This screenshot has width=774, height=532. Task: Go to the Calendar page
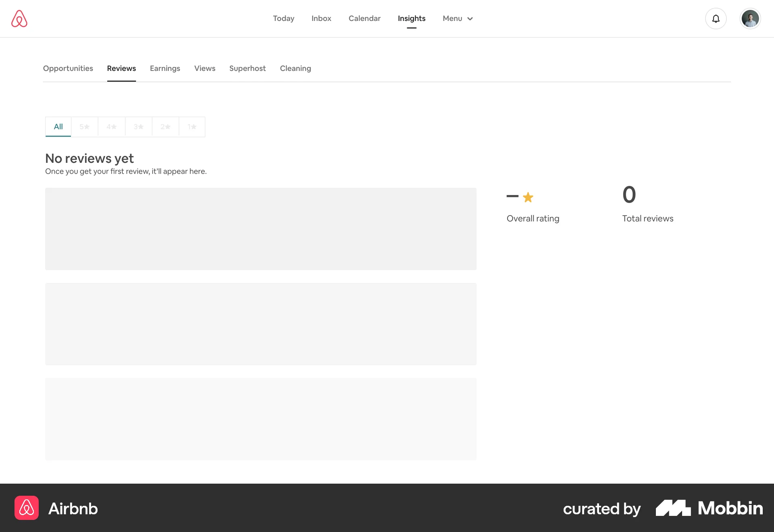point(364,19)
